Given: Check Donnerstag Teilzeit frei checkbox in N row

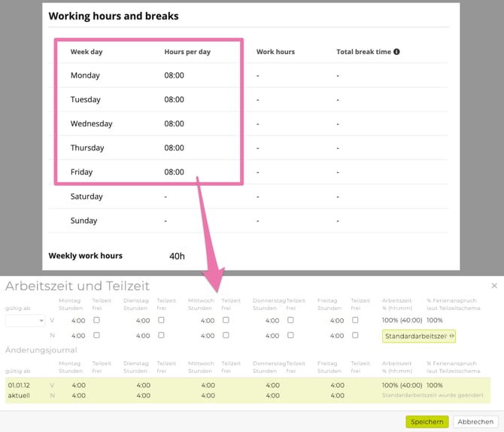Looking at the screenshot, I should point(290,336).
